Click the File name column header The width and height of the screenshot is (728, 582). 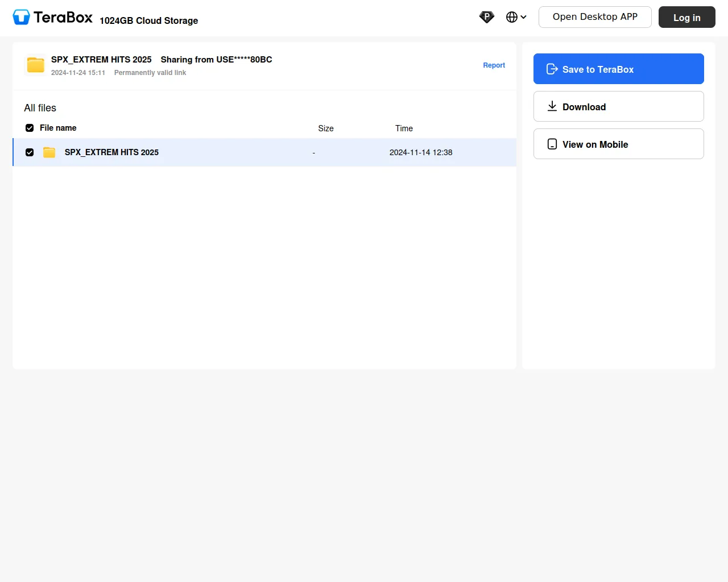[58, 128]
